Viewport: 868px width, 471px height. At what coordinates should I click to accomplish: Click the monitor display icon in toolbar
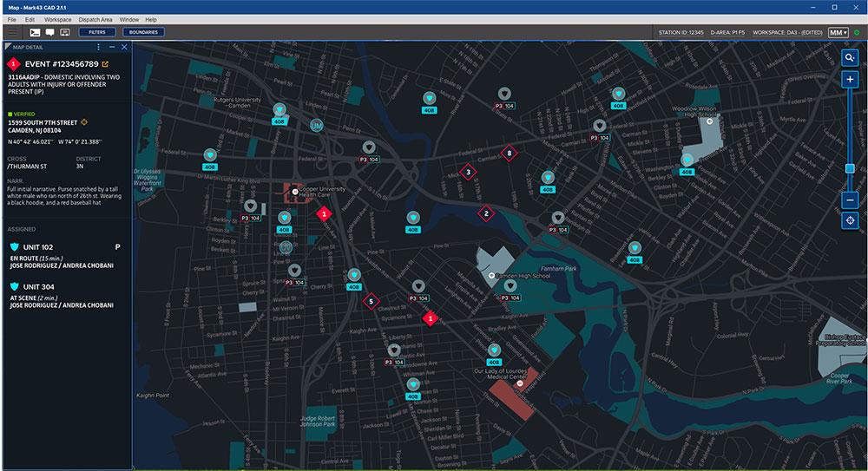coord(64,32)
